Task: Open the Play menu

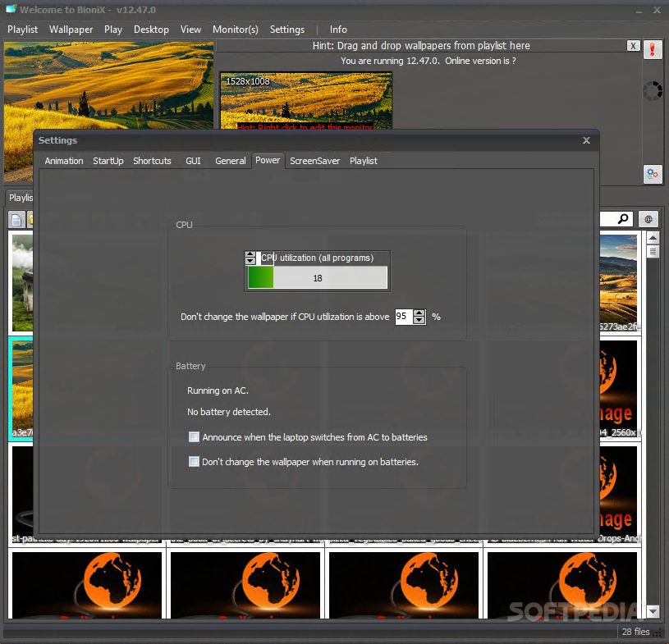Action: tap(113, 30)
